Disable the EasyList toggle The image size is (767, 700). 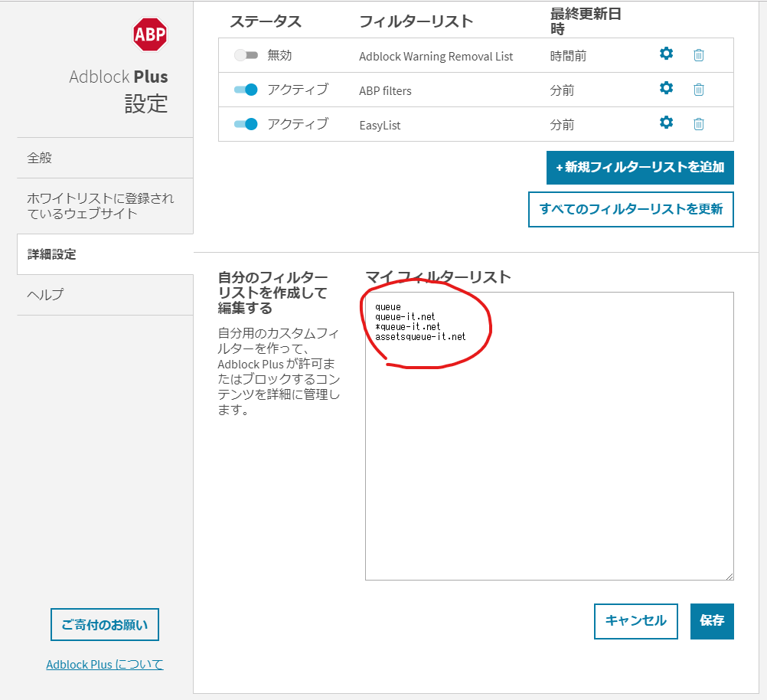click(246, 124)
